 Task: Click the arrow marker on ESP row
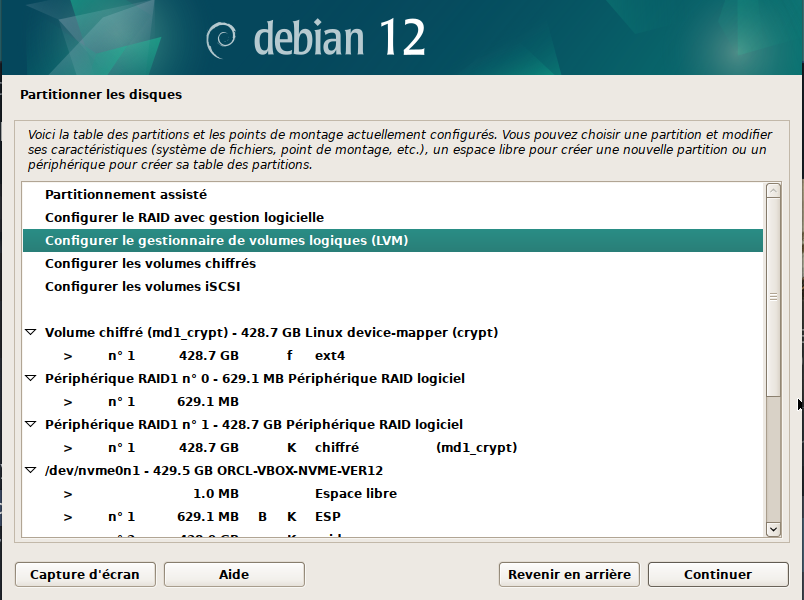pyautogui.click(x=68, y=517)
